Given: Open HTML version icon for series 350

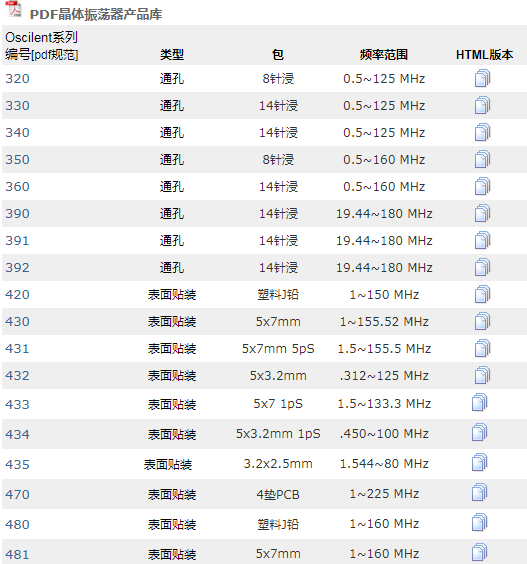Looking at the screenshot, I should pos(482,159).
